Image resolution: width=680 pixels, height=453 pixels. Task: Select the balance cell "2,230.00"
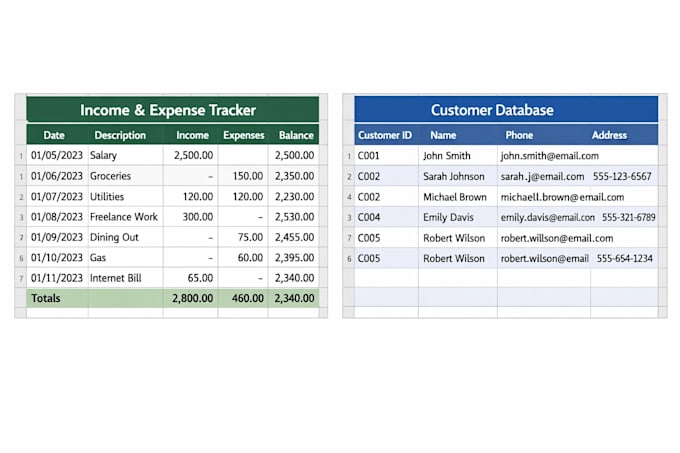[294, 196]
